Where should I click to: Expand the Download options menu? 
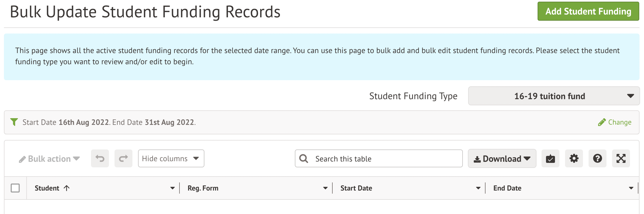(x=502, y=158)
